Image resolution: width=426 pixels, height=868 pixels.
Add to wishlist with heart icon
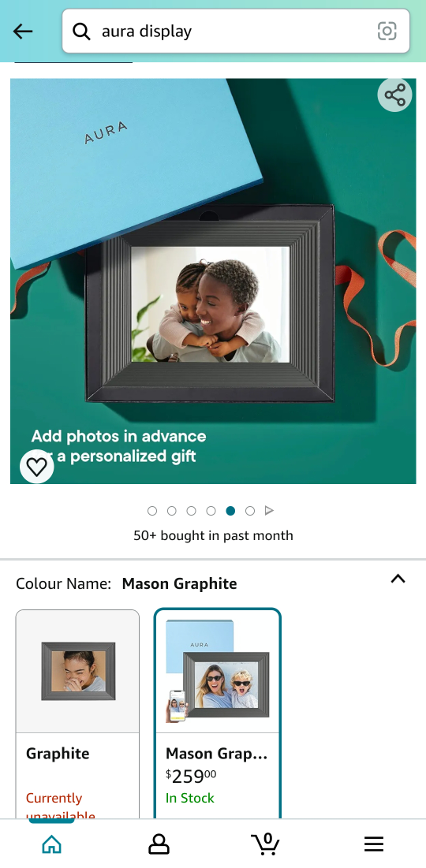pyautogui.click(x=37, y=467)
